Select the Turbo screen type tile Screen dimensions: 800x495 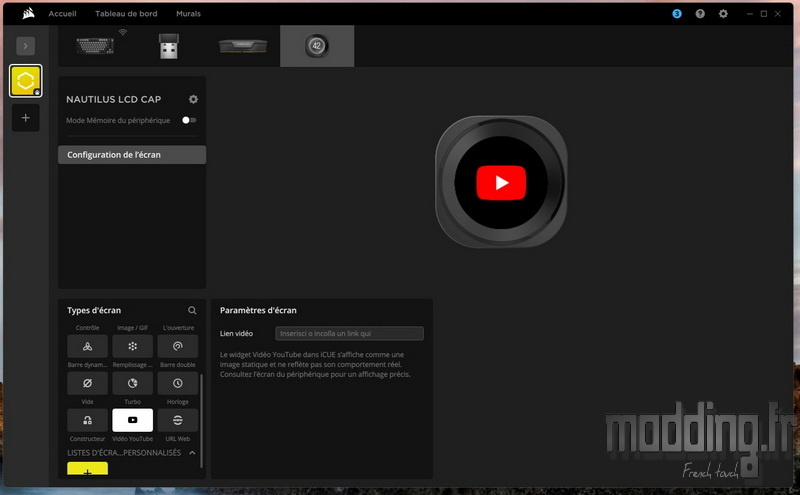tap(132, 383)
